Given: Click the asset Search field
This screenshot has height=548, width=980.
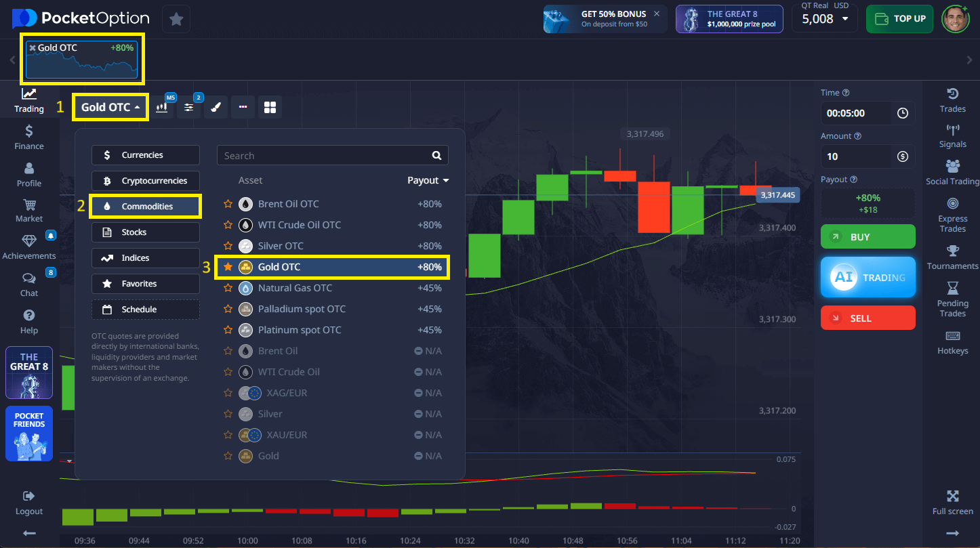Looking at the screenshot, I should coord(324,156).
